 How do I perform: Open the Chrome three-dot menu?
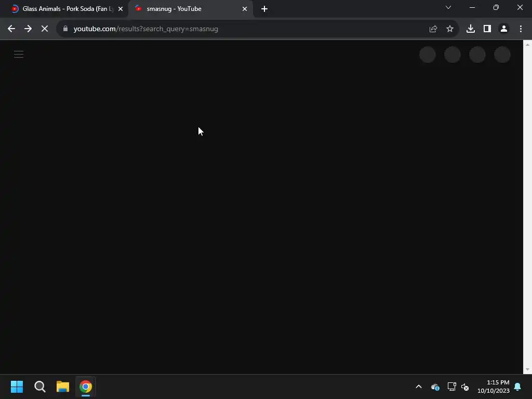coord(521,29)
